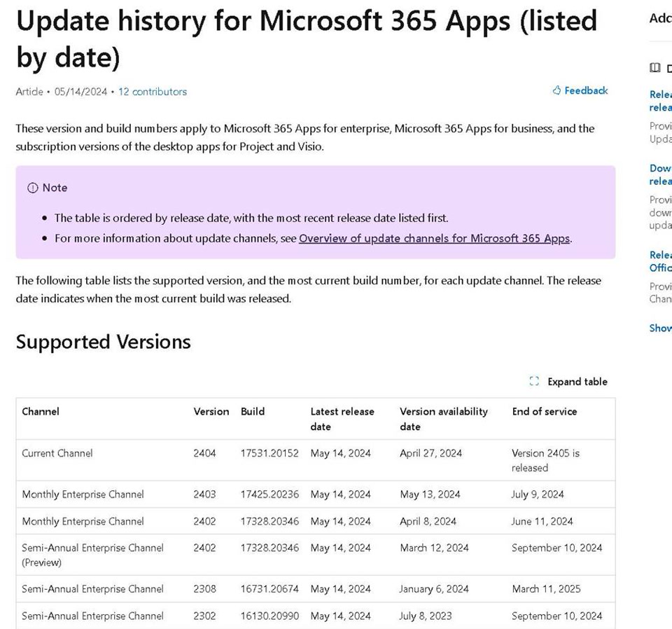Screen dimensions: 672x629
Task: Click June 11, 2024 end of service
Action: (542, 521)
